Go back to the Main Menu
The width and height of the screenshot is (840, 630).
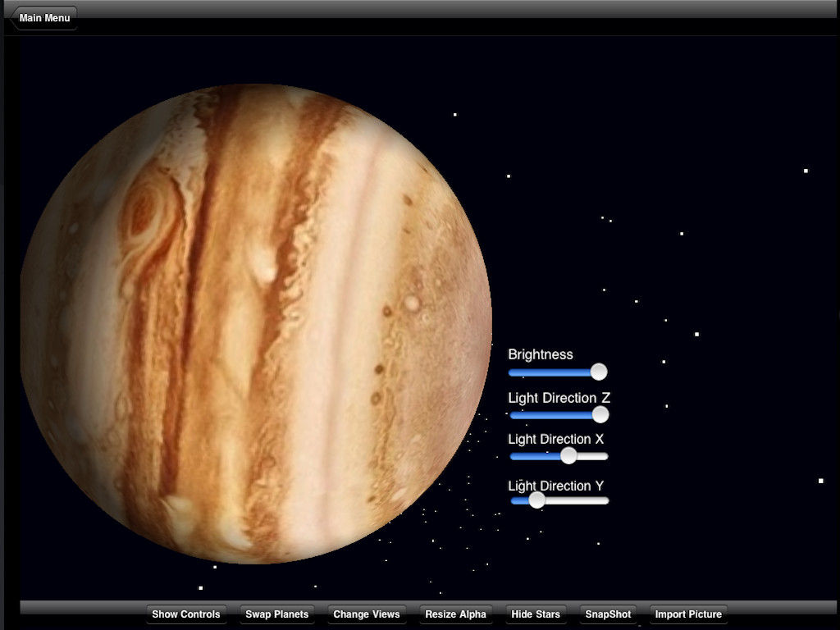[x=44, y=18]
